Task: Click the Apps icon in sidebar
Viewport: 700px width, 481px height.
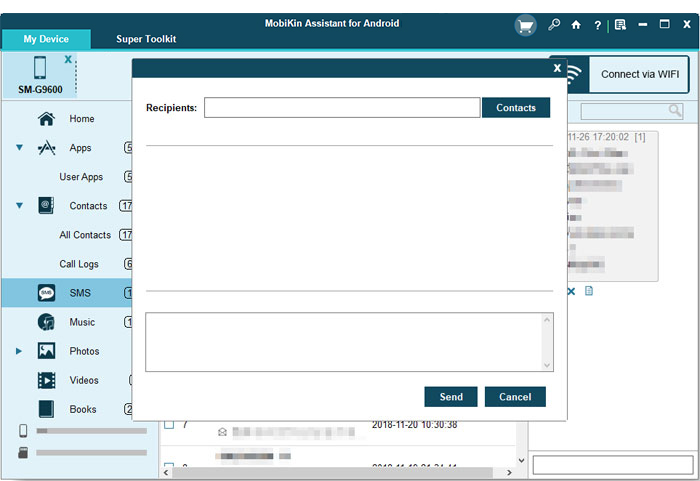Action: 46,148
